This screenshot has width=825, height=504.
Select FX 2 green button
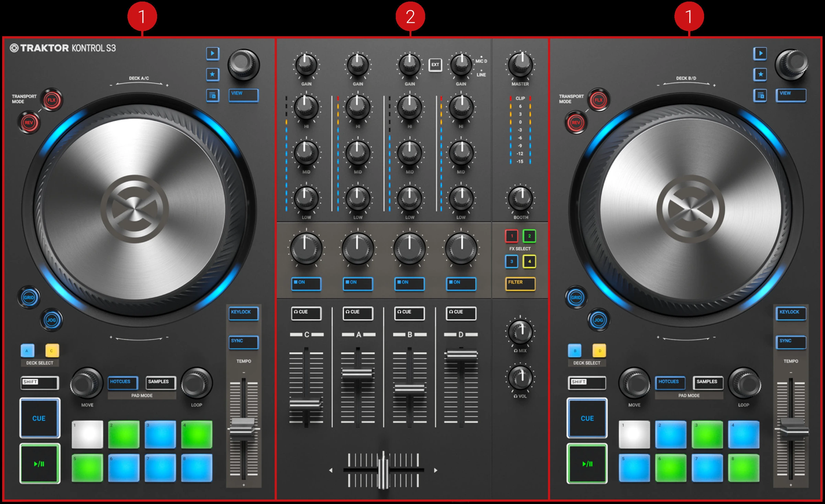tap(529, 236)
